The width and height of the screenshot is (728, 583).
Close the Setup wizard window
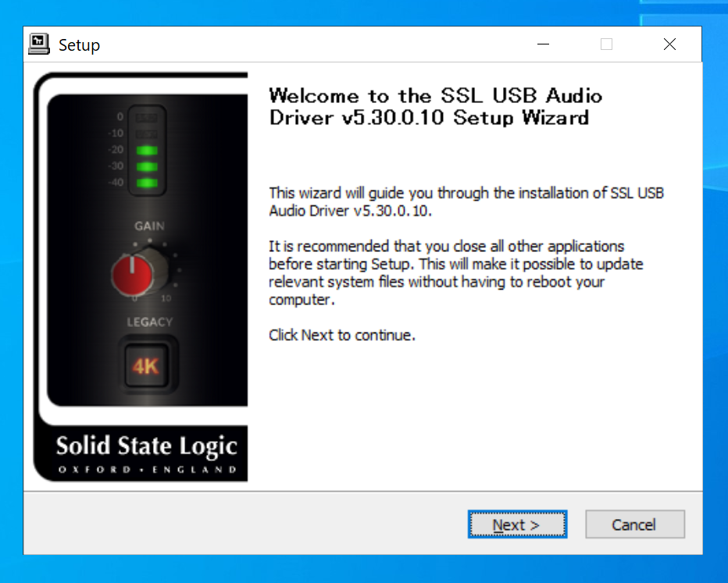669,44
